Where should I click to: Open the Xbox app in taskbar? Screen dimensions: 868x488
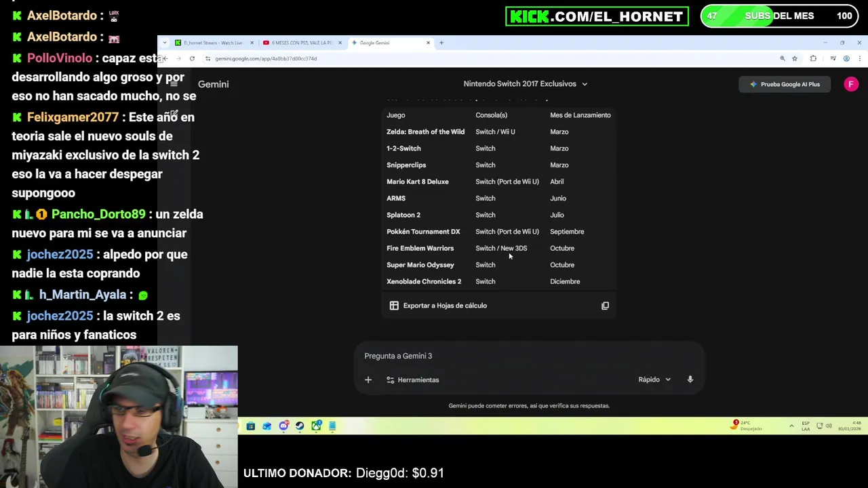[x=316, y=426]
